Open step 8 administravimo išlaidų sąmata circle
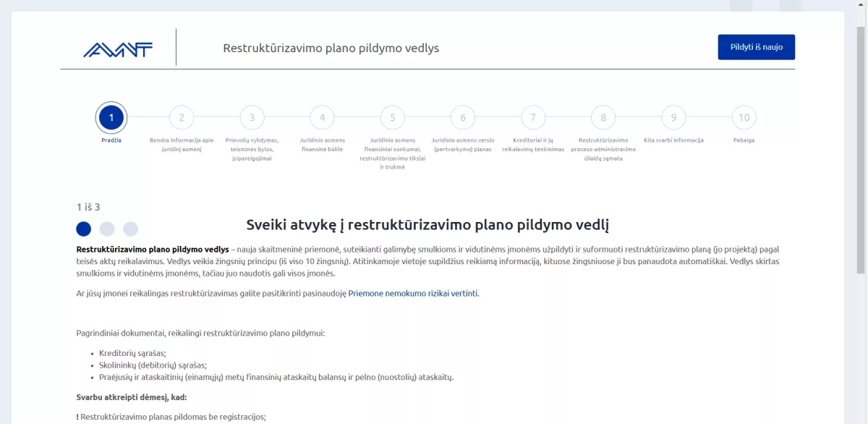868x424 pixels. [x=603, y=116]
